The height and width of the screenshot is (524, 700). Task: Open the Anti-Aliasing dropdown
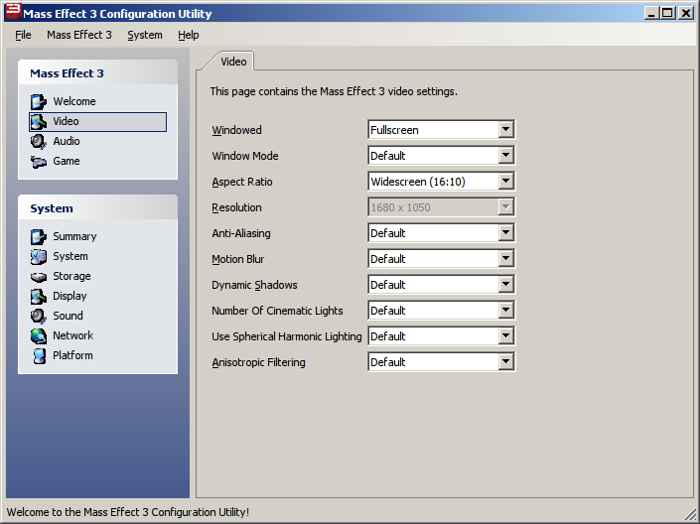click(441, 233)
